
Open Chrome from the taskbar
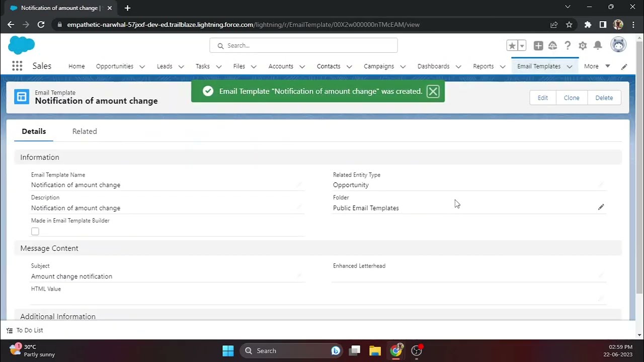tap(396, 350)
